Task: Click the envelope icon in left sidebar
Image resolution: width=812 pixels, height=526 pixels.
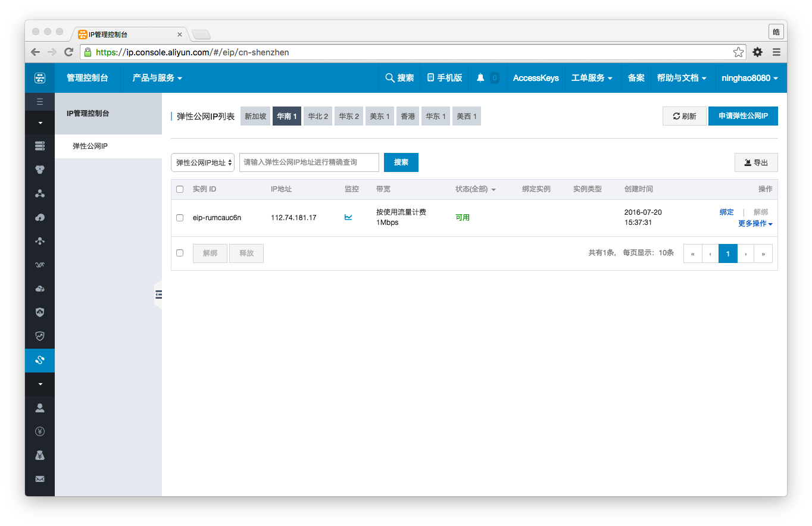Action: click(x=40, y=479)
